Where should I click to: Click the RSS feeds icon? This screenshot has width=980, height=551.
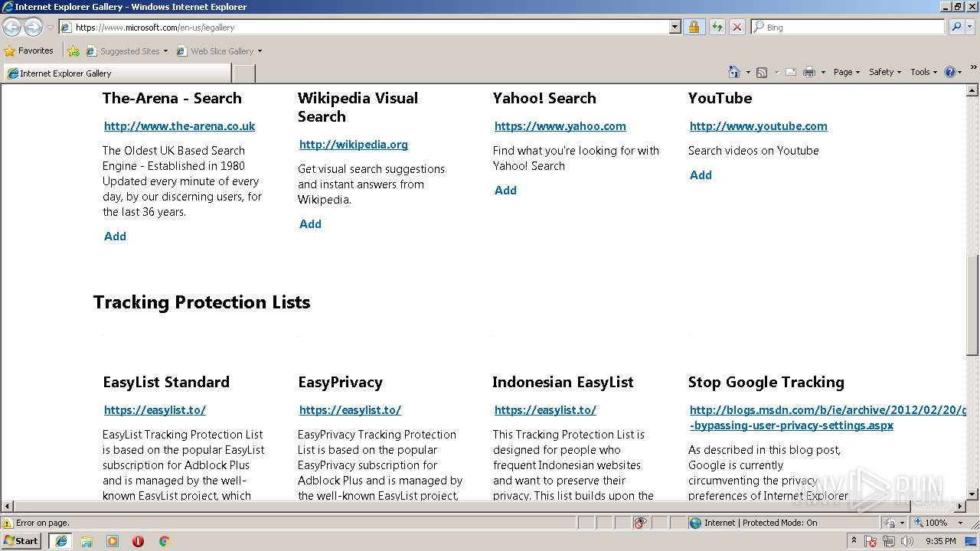(x=762, y=72)
